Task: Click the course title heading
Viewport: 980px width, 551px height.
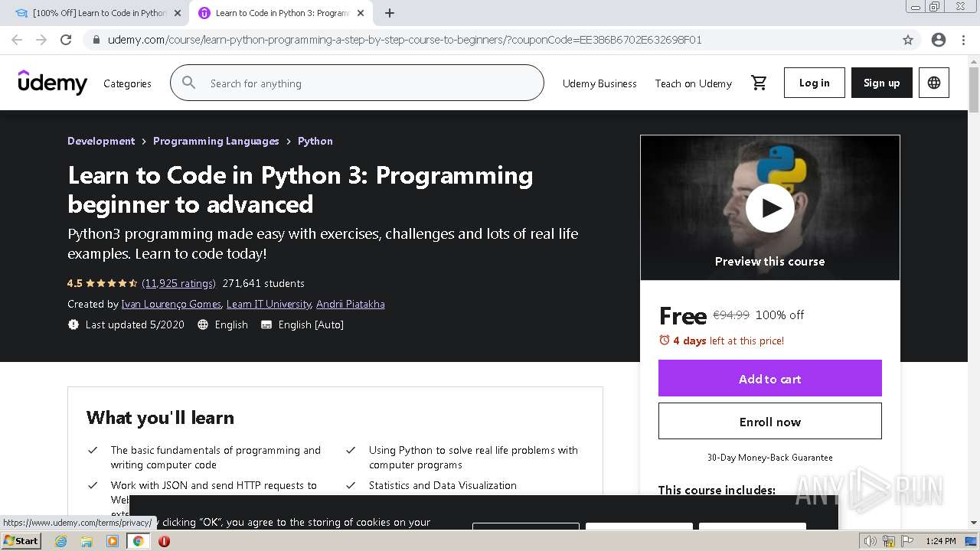Action: pyautogui.click(x=300, y=190)
